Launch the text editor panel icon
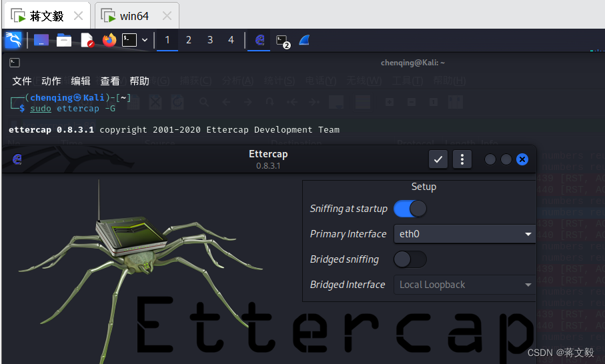605x364 pixels. tap(87, 40)
